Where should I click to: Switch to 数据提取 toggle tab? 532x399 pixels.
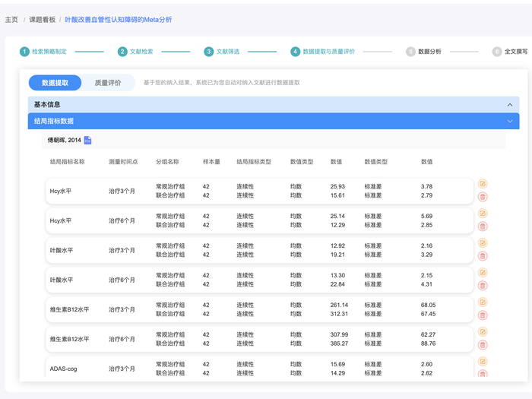[55, 83]
